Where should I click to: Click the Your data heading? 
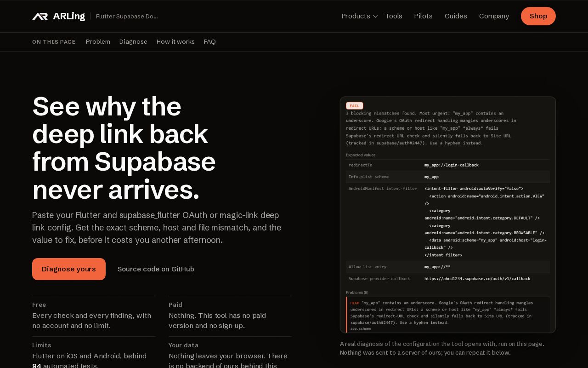tap(183, 345)
